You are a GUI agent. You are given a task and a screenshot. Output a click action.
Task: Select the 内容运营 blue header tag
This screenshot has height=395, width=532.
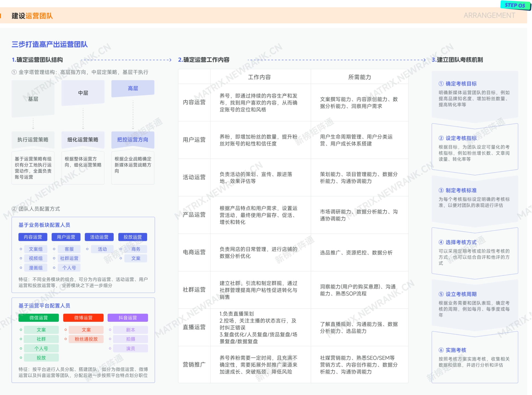[x=33, y=237]
